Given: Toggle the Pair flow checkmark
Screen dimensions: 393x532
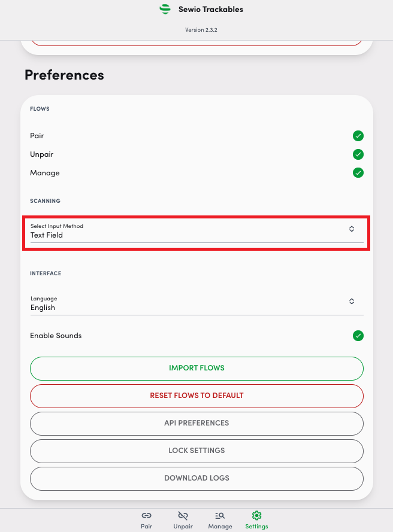Looking at the screenshot, I should point(358,136).
